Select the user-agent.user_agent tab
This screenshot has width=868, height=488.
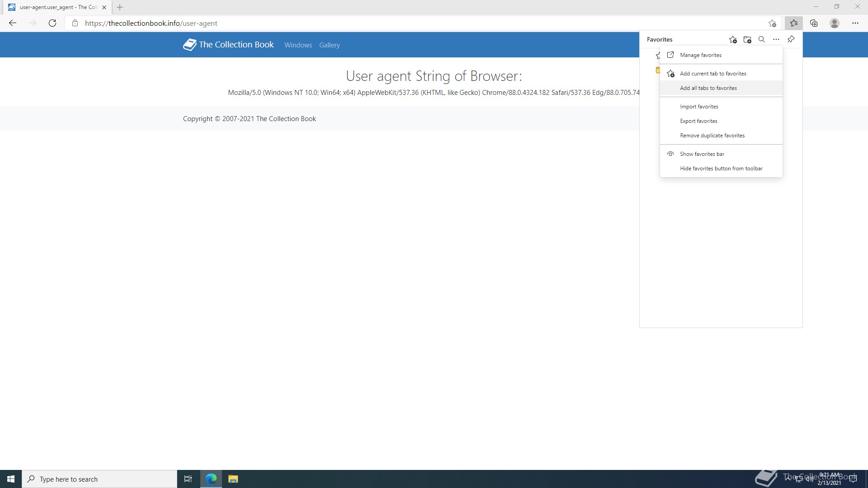coord(58,7)
